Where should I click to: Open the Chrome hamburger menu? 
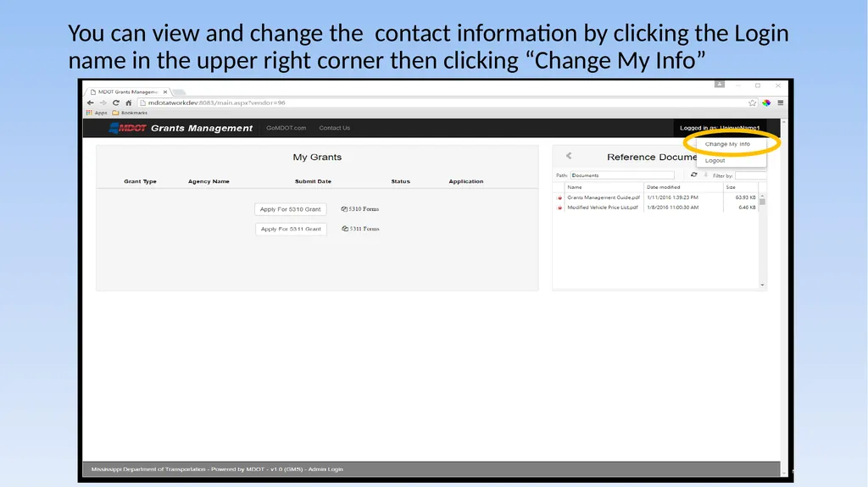pos(781,103)
